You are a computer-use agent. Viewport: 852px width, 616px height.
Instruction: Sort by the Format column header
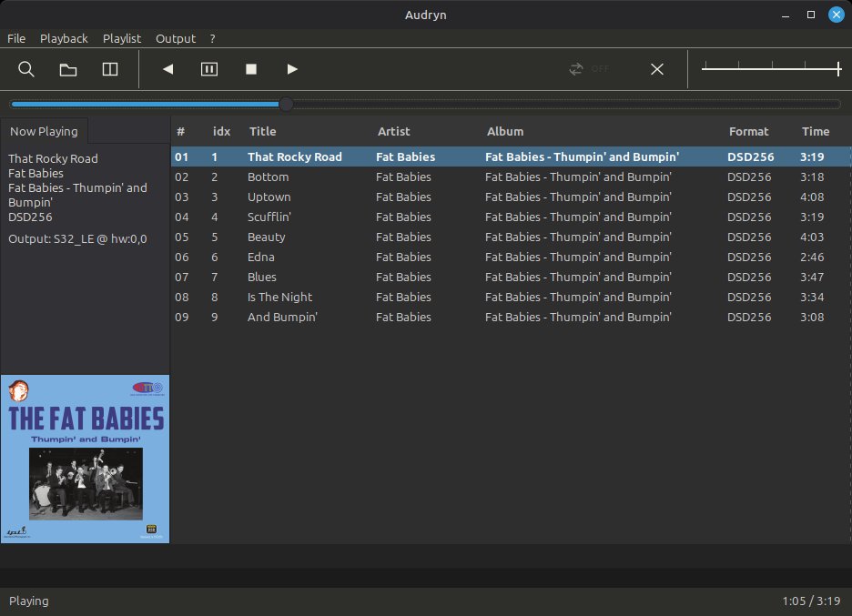(x=748, y=131)
